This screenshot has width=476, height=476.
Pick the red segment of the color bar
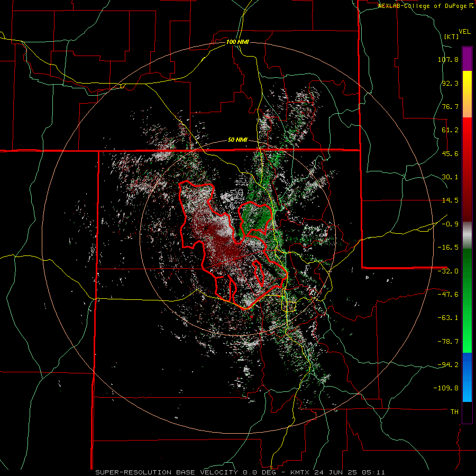pyautogui.click(x=467, y=169)
